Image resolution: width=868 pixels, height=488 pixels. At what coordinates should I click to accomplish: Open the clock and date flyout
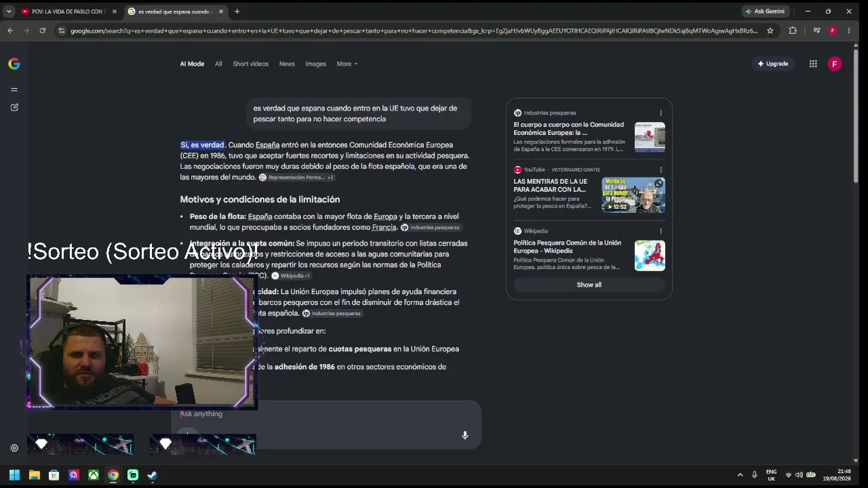point(837,475)
